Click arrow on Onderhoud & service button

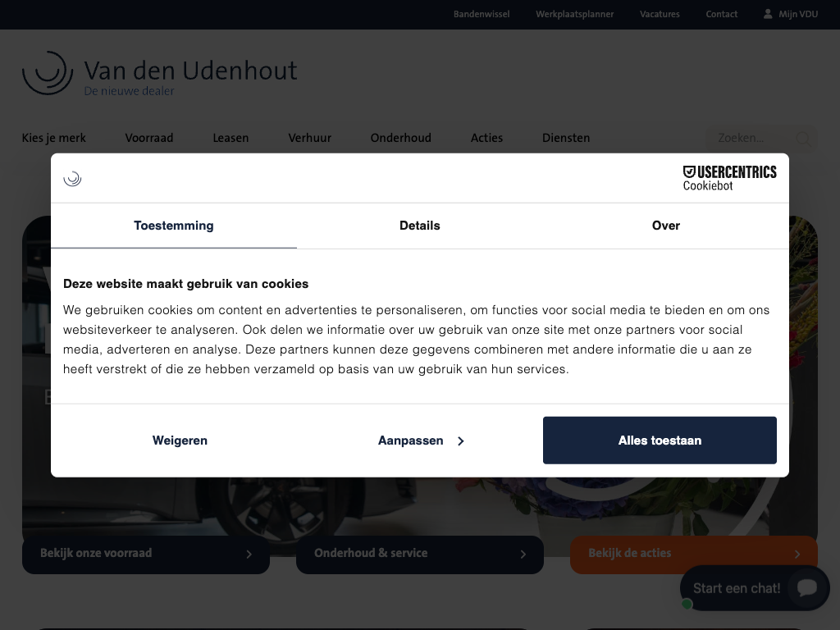[523, 555]
